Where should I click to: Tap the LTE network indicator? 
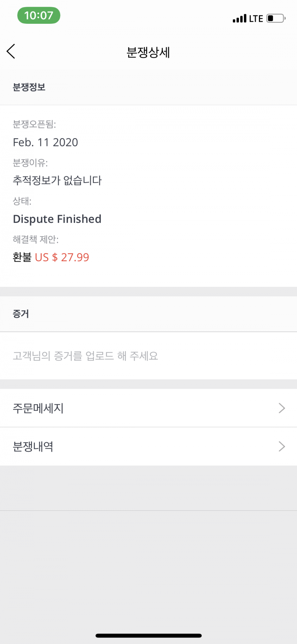256,19
